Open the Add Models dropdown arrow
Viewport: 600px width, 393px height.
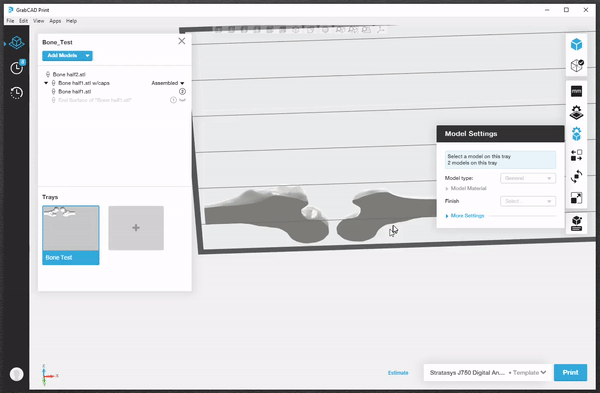coord(87,55)
